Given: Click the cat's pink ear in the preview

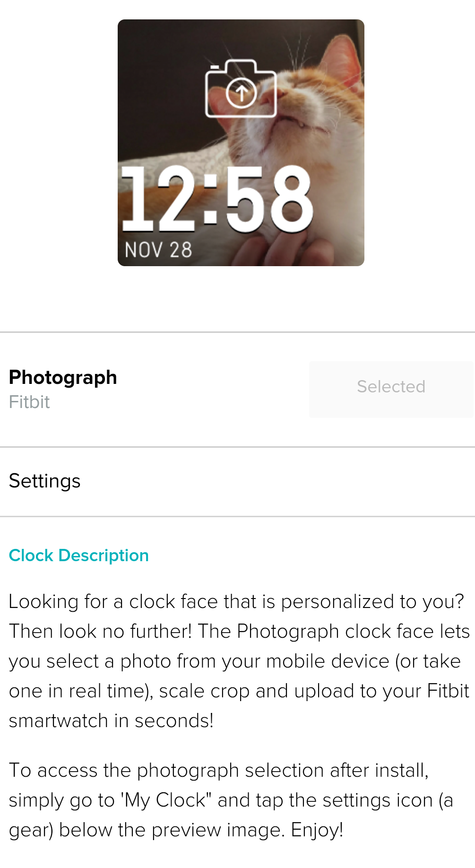Looking at the screenshot, I should click(342, 59).
